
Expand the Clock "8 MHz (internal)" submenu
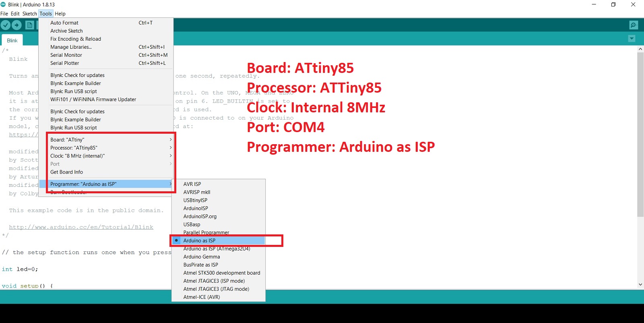click(106, 156)
